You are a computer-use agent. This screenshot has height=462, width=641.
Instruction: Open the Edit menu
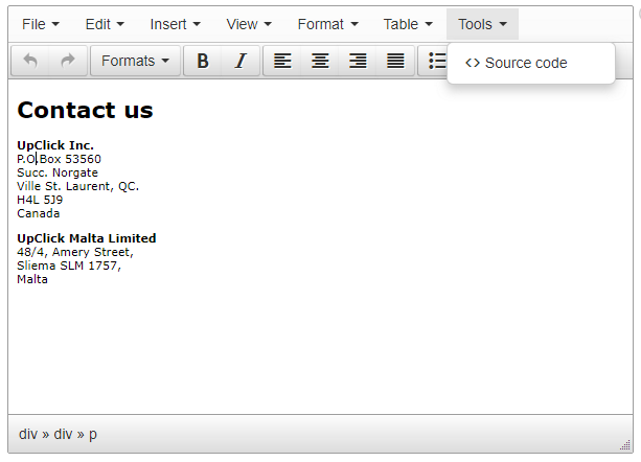coord(105,24)
